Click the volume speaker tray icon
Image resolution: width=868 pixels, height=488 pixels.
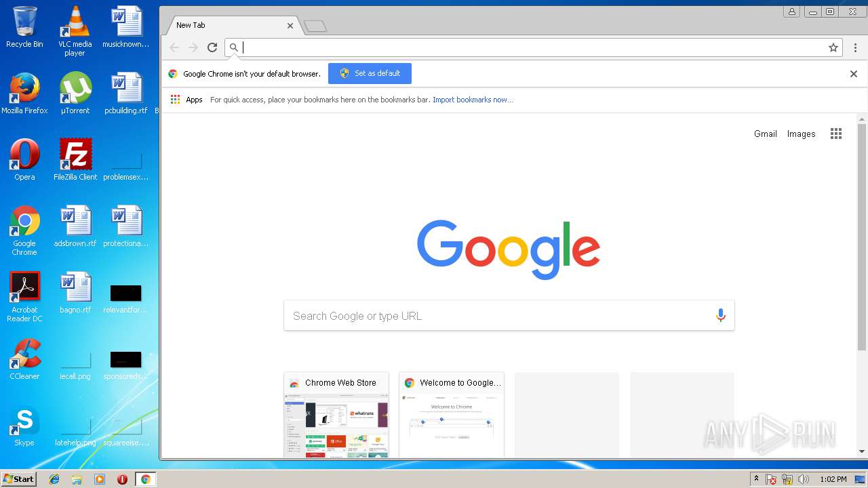[x=804, y=479]
